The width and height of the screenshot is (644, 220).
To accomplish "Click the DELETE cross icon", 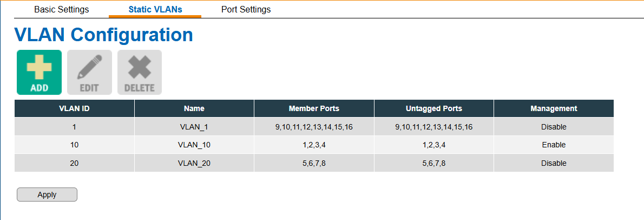I will pos(140,73).
